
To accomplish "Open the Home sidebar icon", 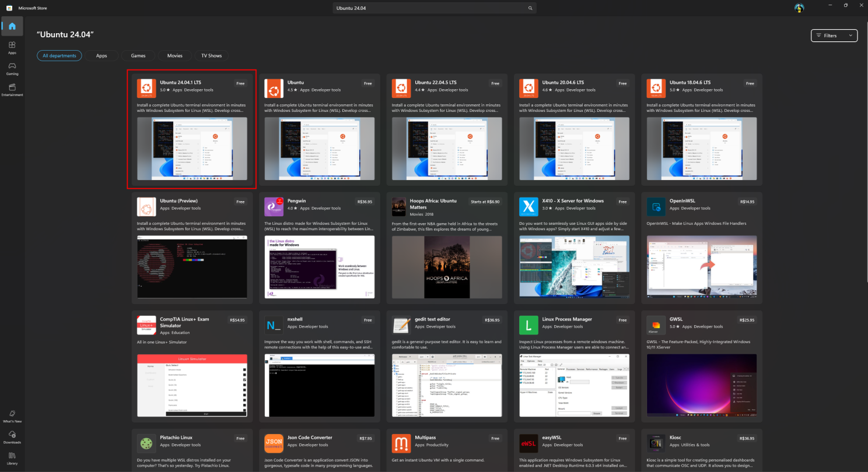I will pyautogui.click(x=12, y=26).
